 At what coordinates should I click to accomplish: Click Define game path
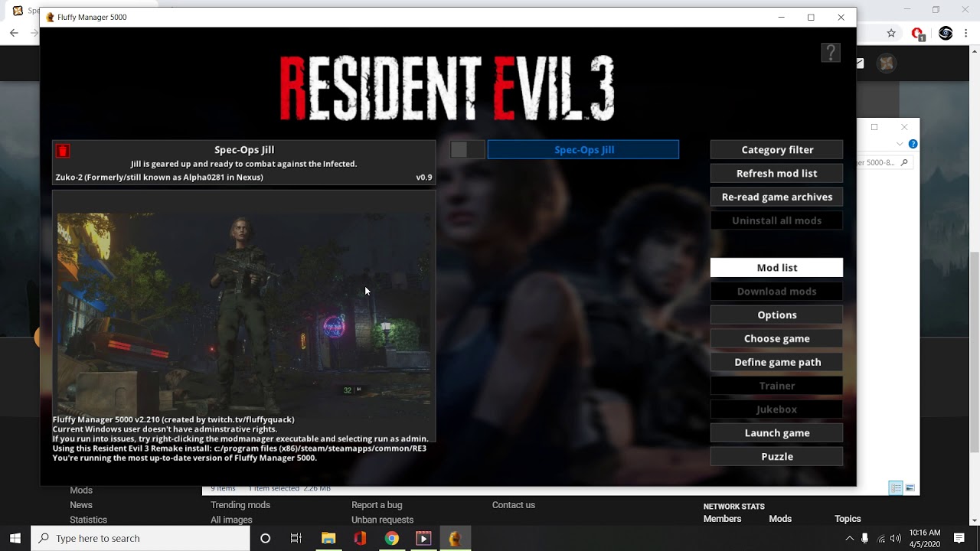click(776, 362)
